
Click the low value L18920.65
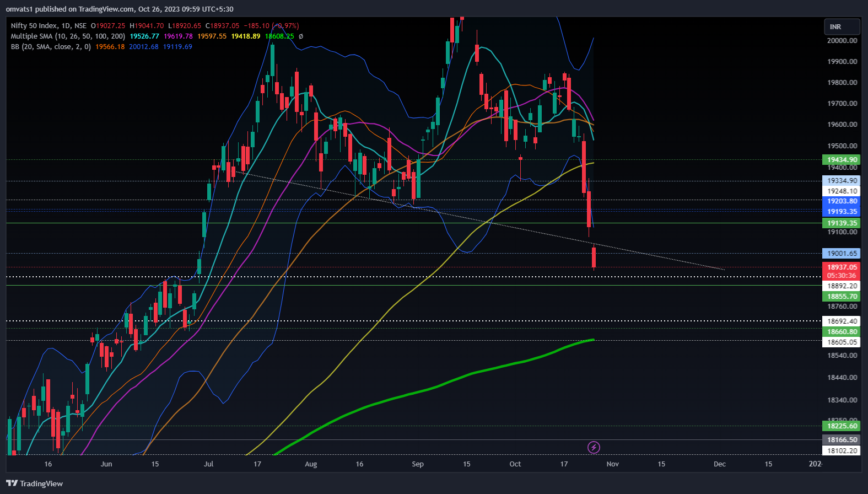point(185,26)
